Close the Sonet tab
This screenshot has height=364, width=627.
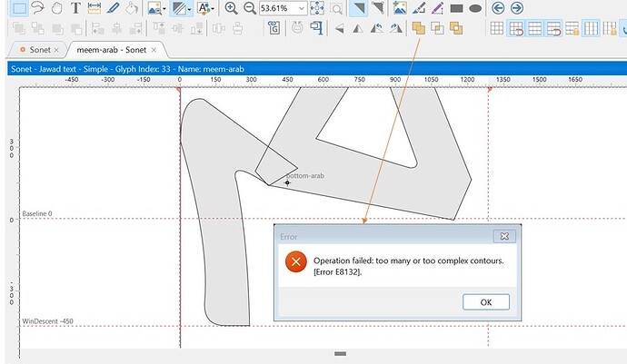point(56,50)
